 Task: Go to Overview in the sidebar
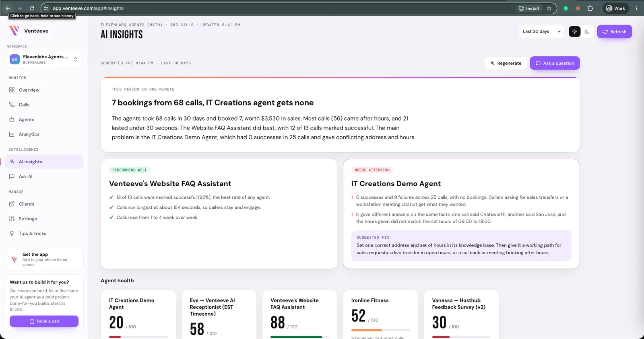tap(44, 90)
